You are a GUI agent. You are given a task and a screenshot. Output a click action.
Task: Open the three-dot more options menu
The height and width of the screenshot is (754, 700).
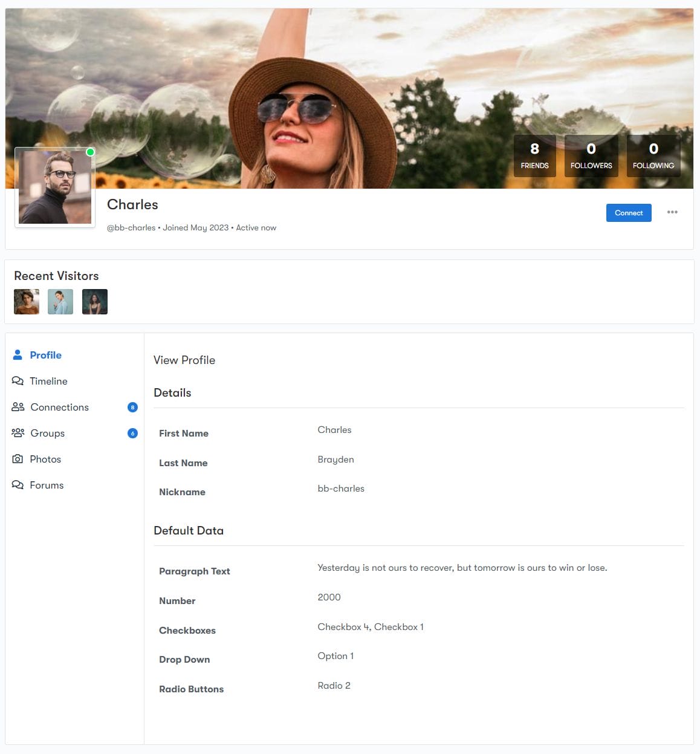click(x=672, y=212)
